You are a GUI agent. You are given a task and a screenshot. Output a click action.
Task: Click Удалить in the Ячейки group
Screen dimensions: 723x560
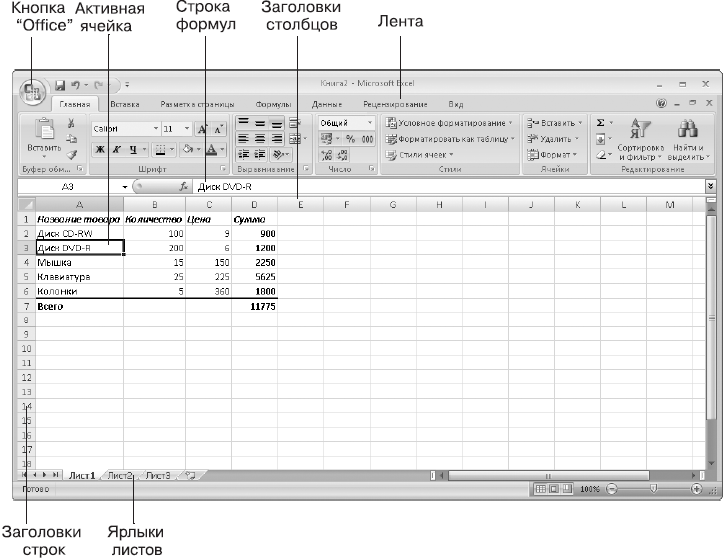click(x=552, y=139)
